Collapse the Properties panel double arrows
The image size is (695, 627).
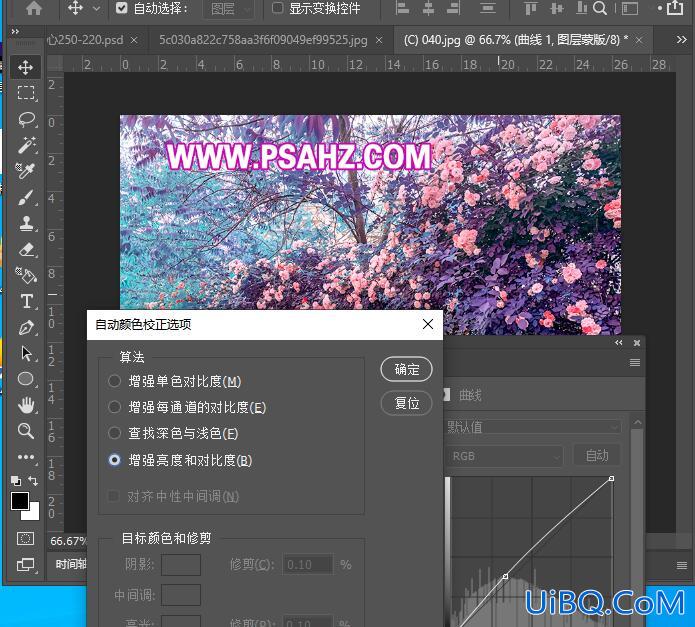click(x=619, y=343)
